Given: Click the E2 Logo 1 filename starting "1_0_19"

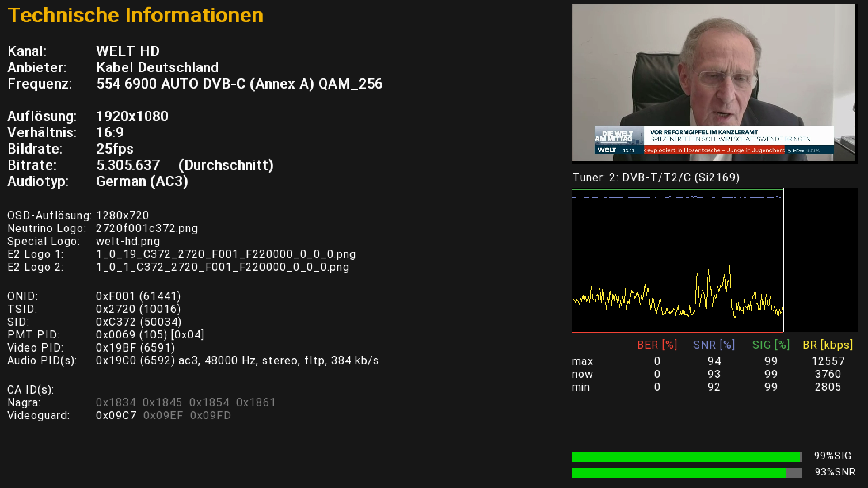Looking at the screenshot, I should point(226,254).
